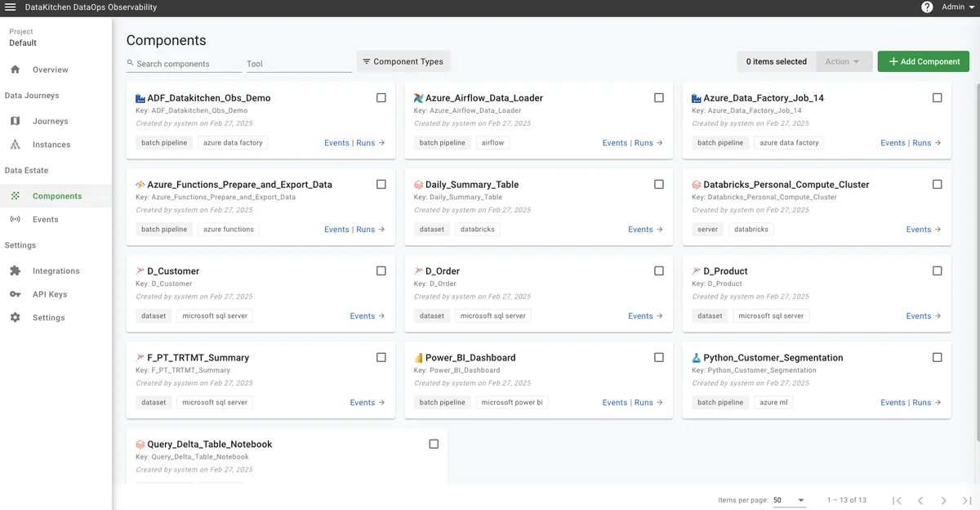Select the ADF_Datakitchen_Obs_Demo checkbox
980x510 pixels.
click(x=381, y=98)
